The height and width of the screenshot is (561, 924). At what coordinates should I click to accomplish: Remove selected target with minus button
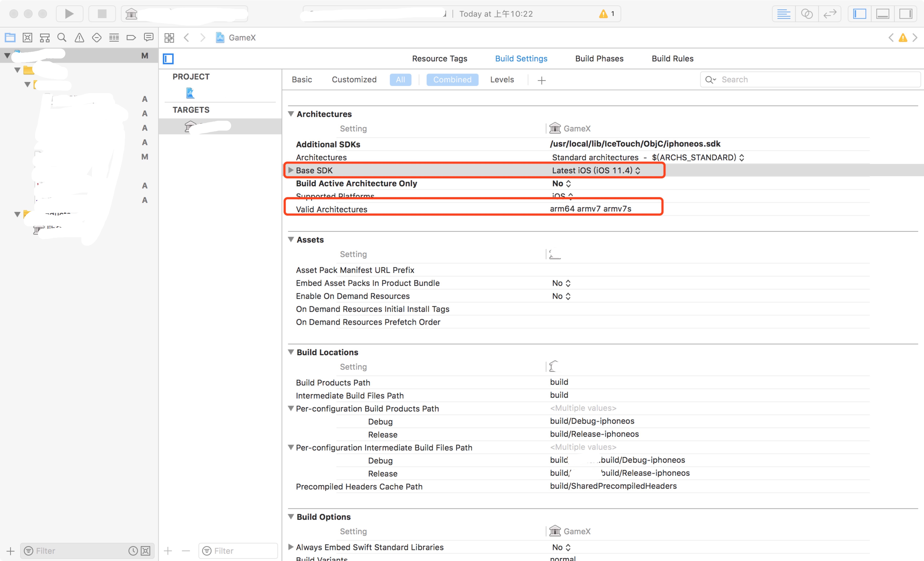point(186,551)
